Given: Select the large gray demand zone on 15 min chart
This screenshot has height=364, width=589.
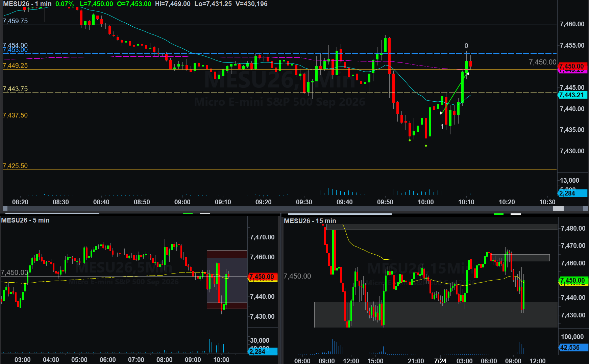Looking at the screenshot, I should pos(436,315).
